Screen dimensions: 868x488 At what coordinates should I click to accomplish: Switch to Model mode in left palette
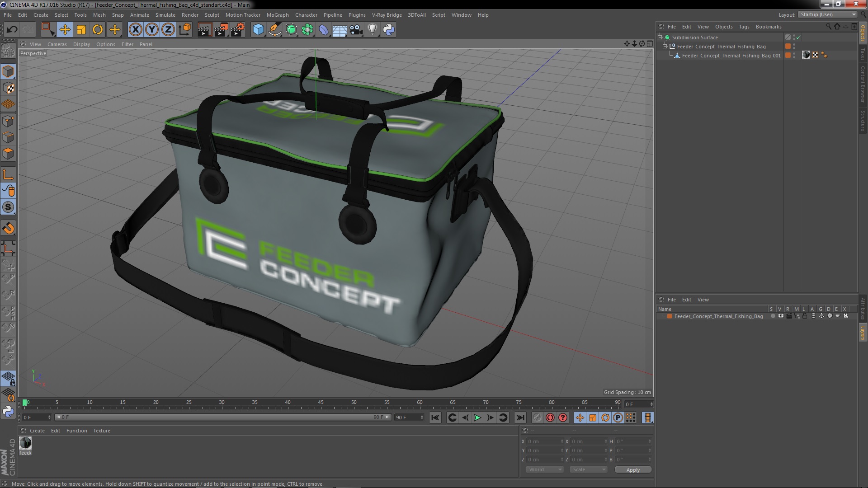(x=8, y=71)
